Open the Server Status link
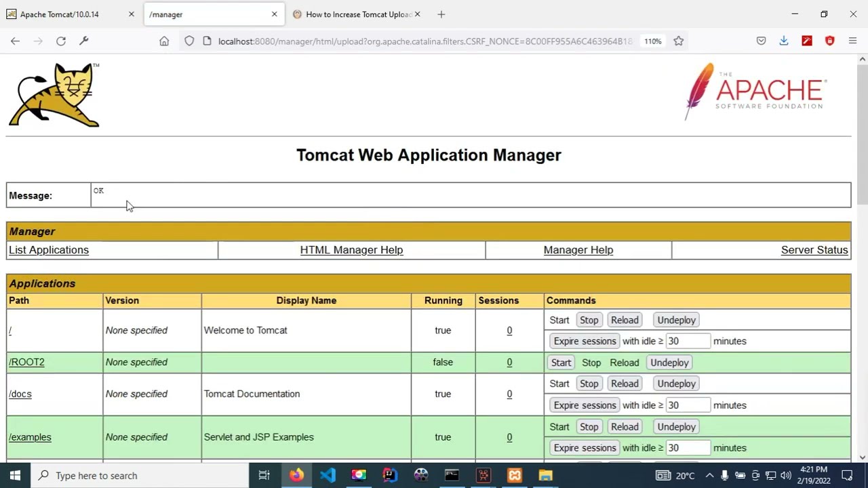The image size is (868, 488). pos(814,250)
